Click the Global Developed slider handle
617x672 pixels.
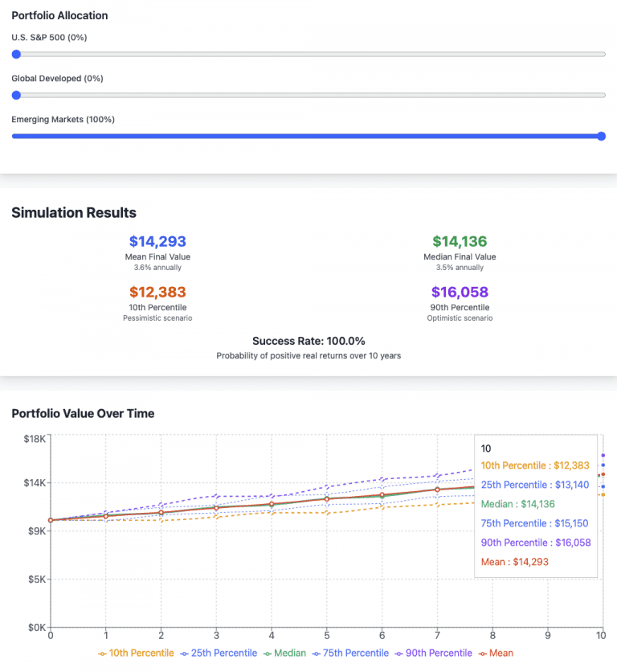pyautogui.click(x=16, y=95)
